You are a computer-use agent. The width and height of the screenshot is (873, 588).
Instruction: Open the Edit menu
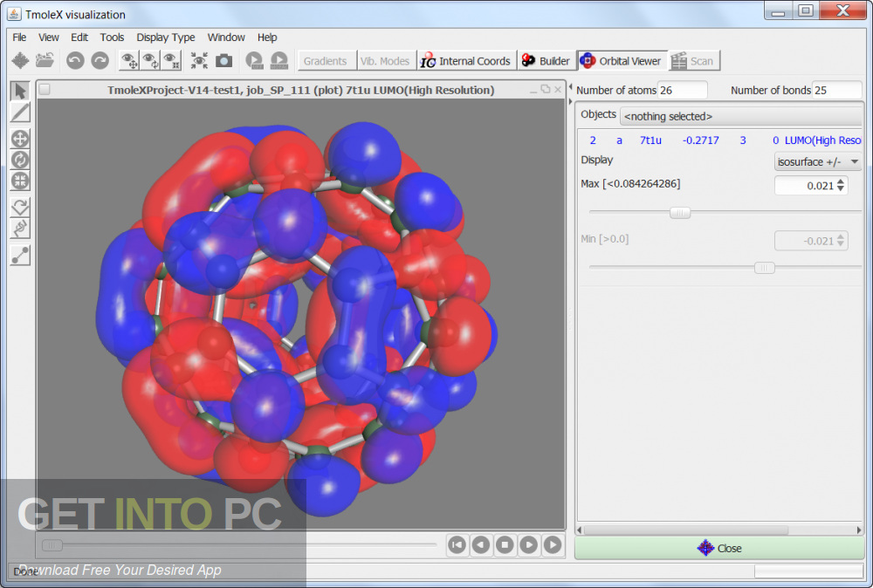(79, 38)
